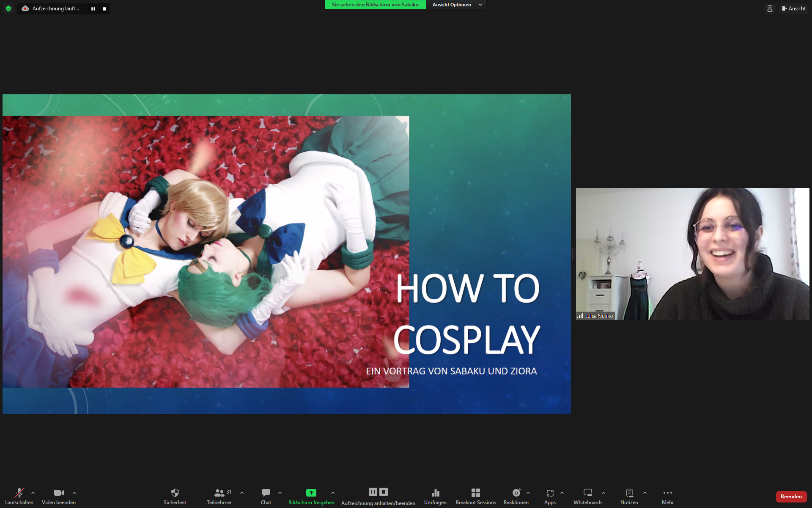The image size is (812, 508).
Task: Open audio options arrow next to Lautschalten
Action: coord(33,493)
